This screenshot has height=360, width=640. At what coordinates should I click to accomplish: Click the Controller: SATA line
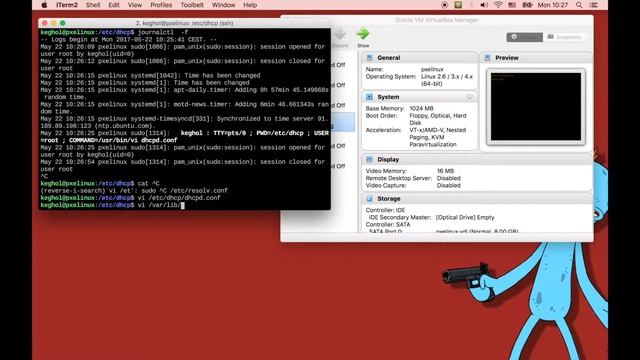388,224
